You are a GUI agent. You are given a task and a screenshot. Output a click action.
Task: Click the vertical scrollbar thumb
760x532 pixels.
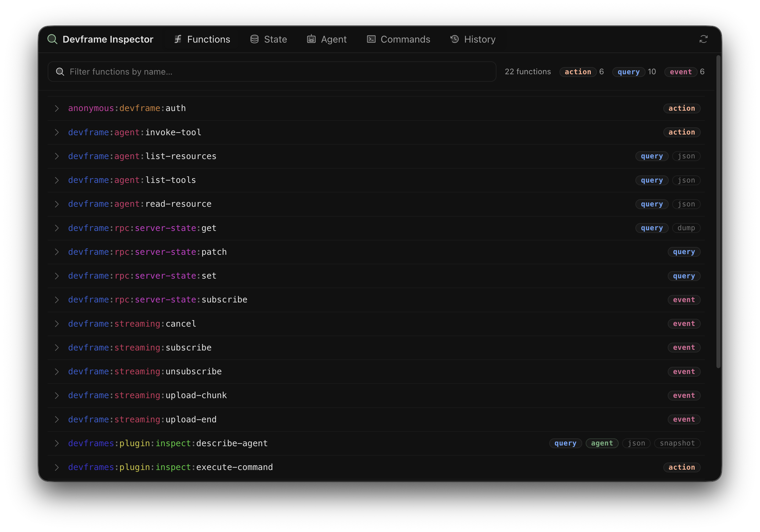tap(718, 212)
